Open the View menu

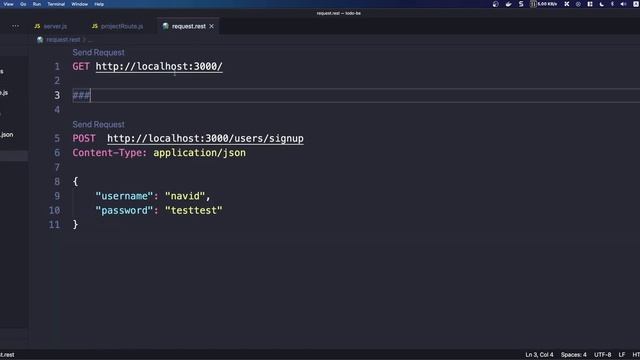[x=9, y=4]
